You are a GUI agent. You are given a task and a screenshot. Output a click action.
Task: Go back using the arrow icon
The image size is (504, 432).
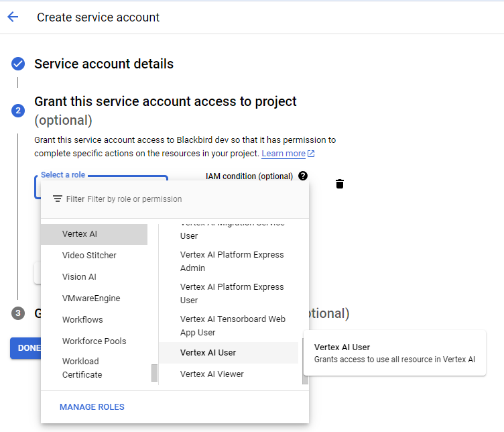pyautogui.click(x=13, y=17)
